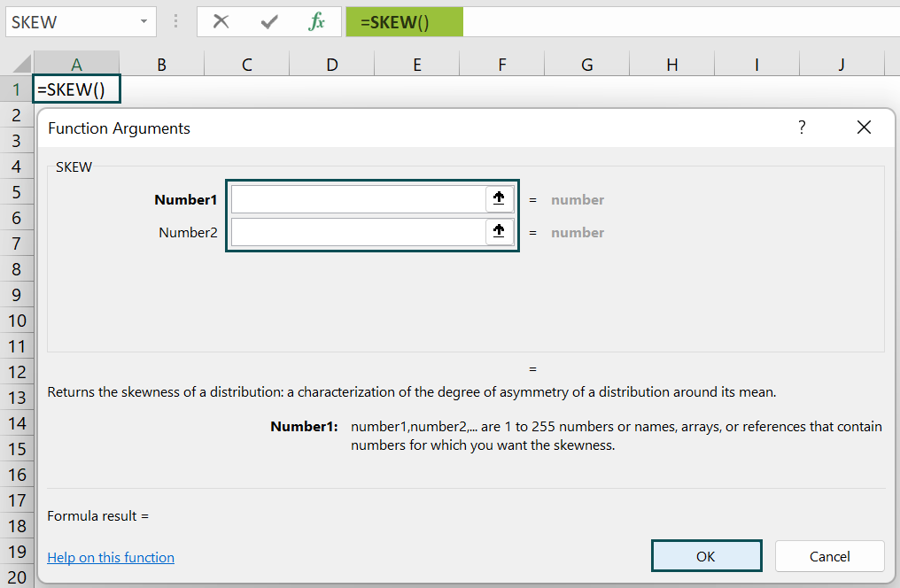
Task: Cancel the formula entry with the X icon
Action: (221, 22)
